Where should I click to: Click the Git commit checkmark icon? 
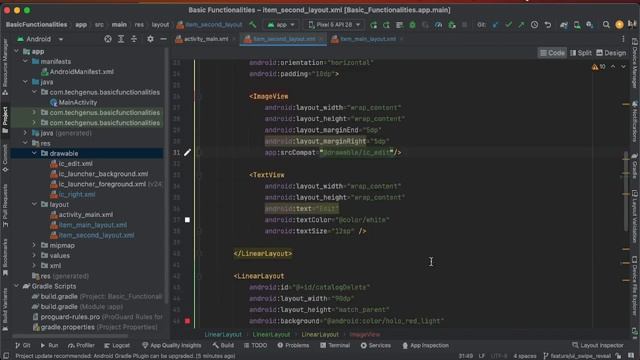click(508, 25)
